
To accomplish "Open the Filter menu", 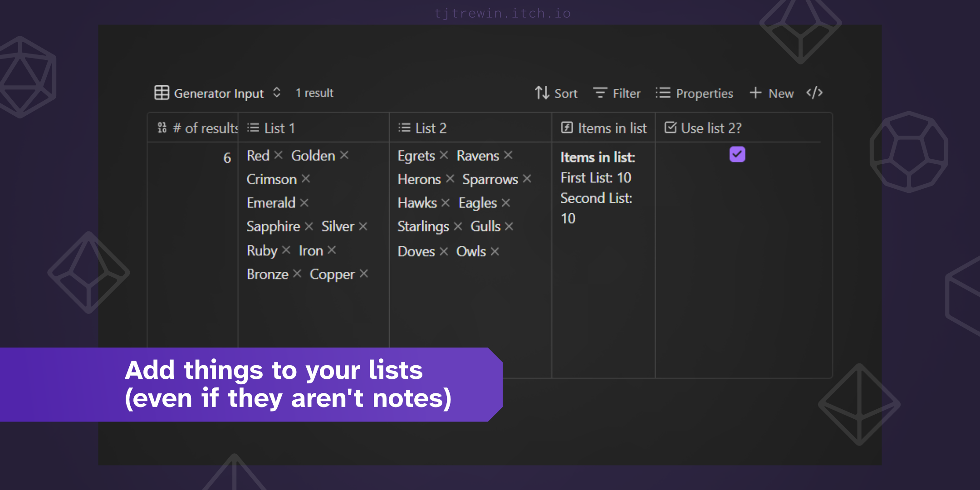I will click(x=617, y=93).
